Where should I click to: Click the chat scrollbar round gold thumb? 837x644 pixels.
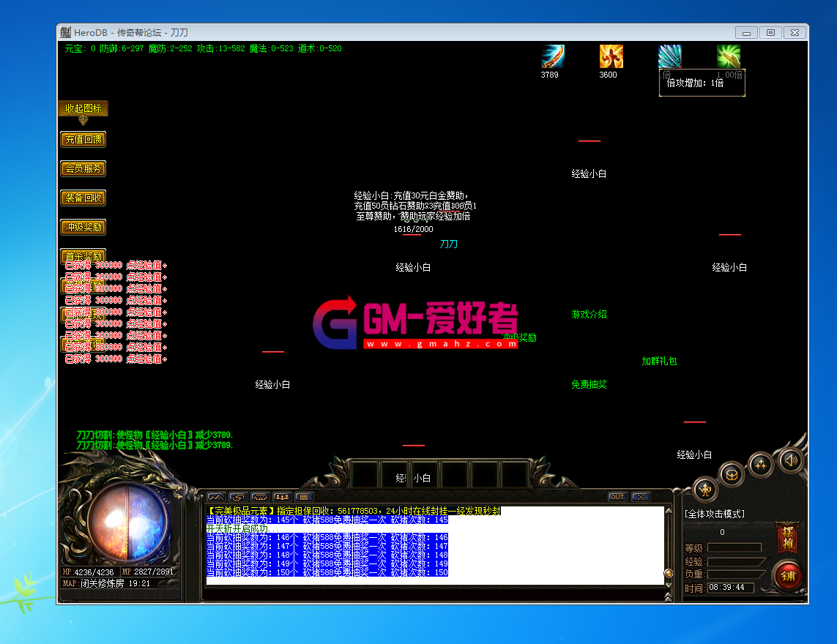coord(669,573)
